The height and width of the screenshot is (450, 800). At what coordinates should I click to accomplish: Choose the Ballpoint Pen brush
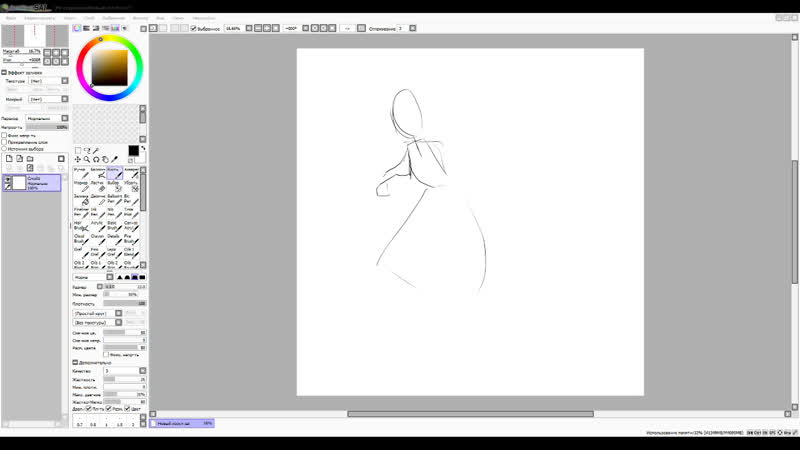coord(114,199)
